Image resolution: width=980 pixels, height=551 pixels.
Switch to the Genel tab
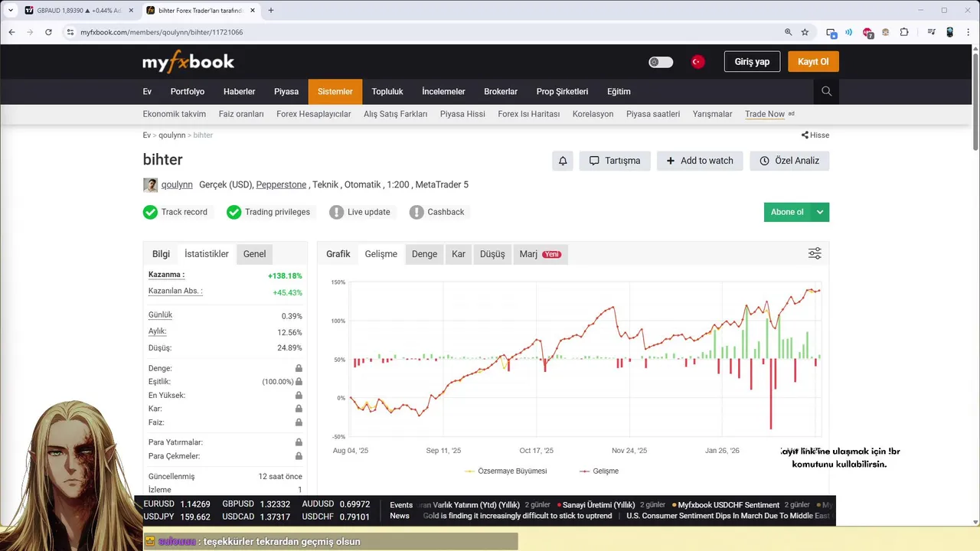pos(254,254)
